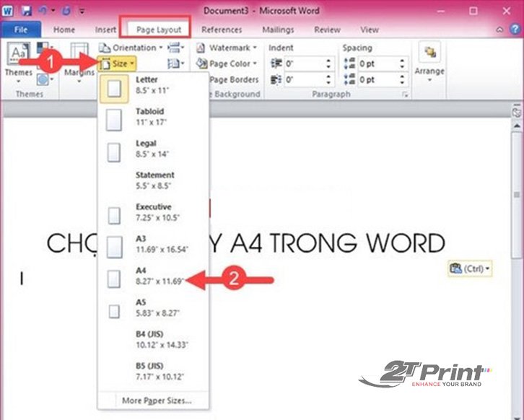Click the Undo icon in title bar
Image resolution: width=524 pixels, height=420 pixels.
pos(43,11)
